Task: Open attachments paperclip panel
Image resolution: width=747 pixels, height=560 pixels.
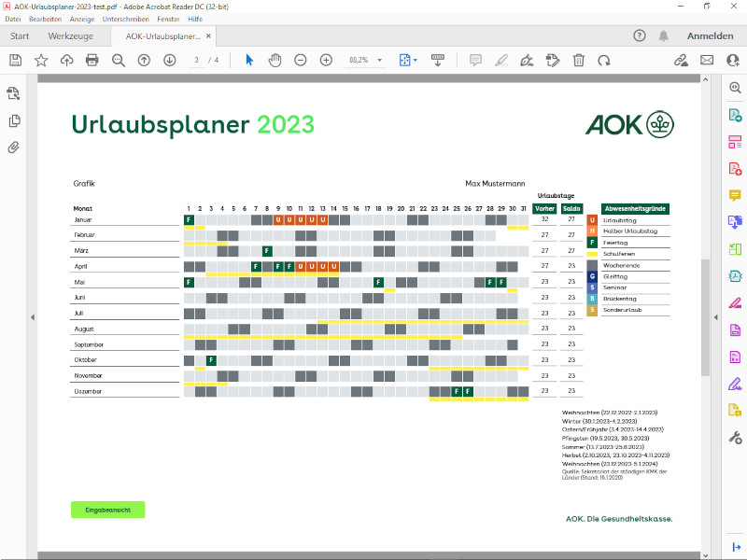Action: tap(14, 147)
